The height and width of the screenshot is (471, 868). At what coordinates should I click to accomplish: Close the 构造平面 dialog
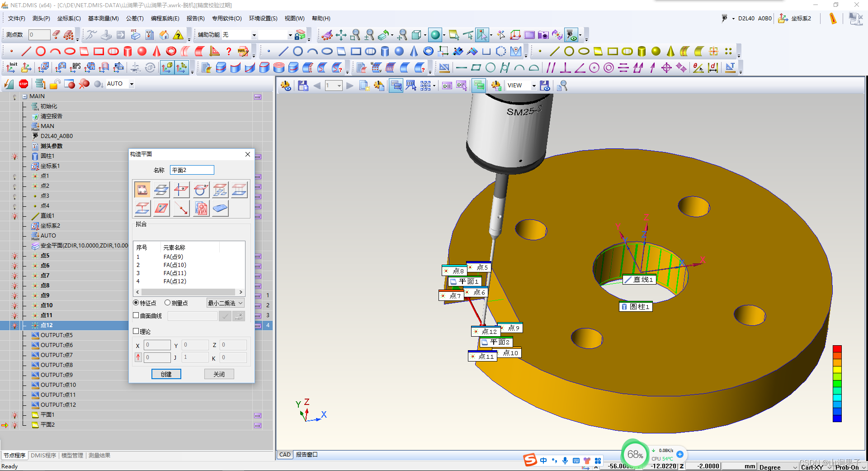[248, 154]
